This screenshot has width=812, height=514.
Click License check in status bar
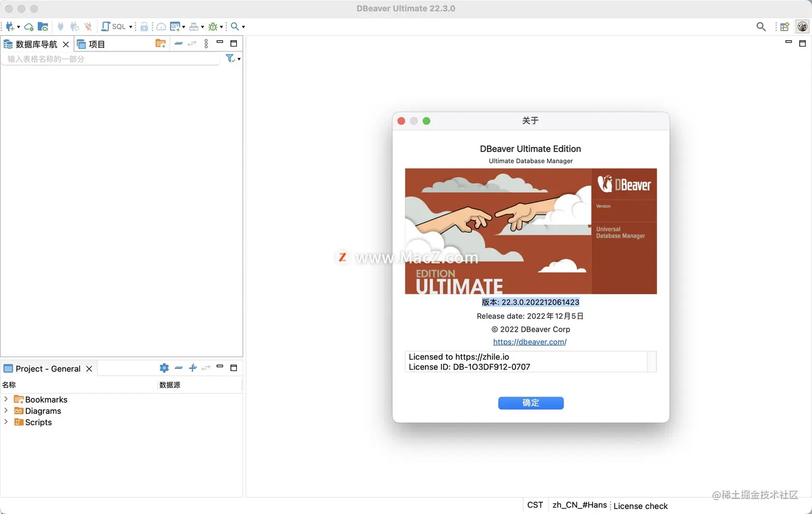click(x=640, y=506)
